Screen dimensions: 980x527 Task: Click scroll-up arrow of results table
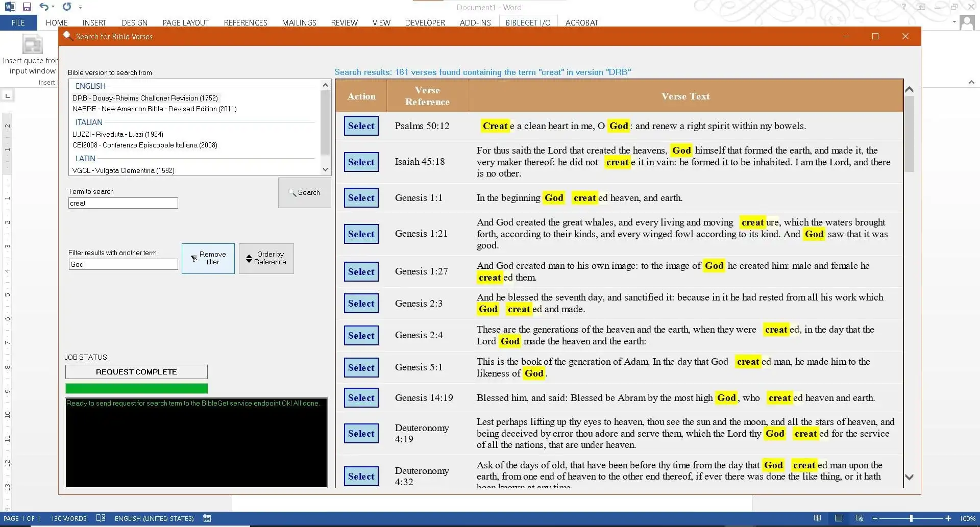coord(909,90)
